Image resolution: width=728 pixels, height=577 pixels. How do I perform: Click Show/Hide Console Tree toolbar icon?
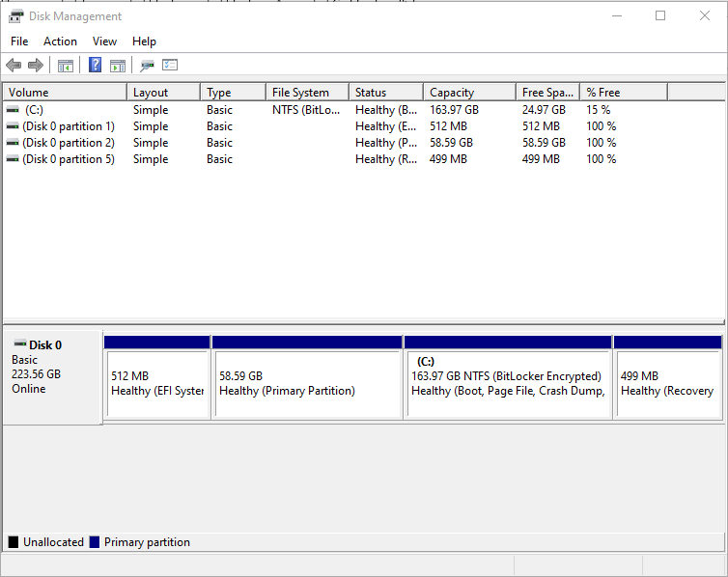[x=66, y=66]
